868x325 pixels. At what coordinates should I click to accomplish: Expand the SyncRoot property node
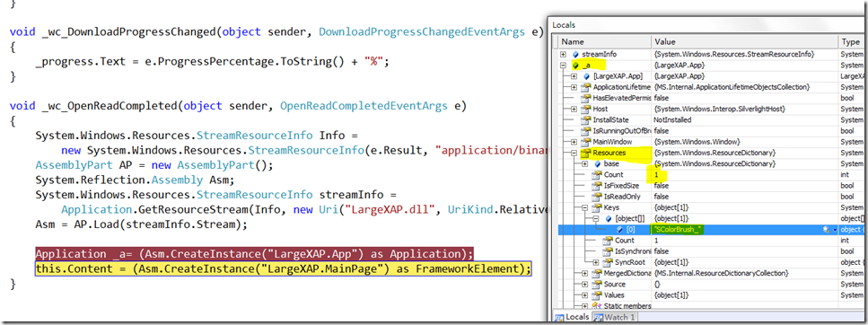596,262
